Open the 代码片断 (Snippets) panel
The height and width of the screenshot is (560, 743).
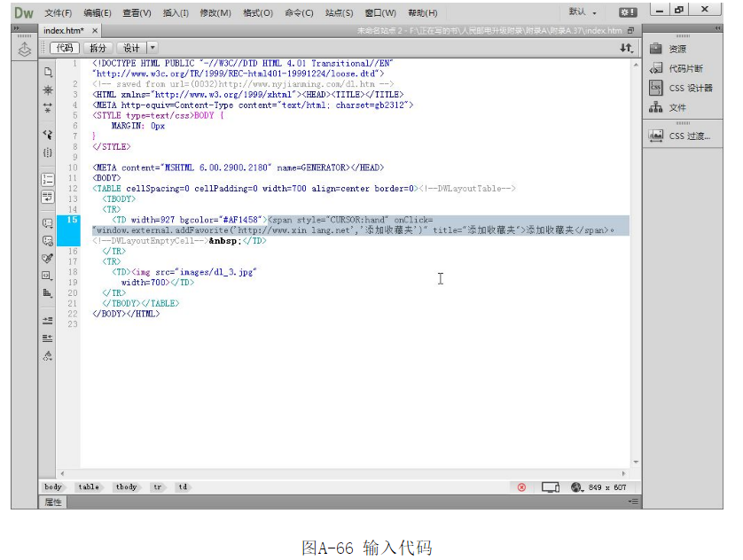point(685,68)
